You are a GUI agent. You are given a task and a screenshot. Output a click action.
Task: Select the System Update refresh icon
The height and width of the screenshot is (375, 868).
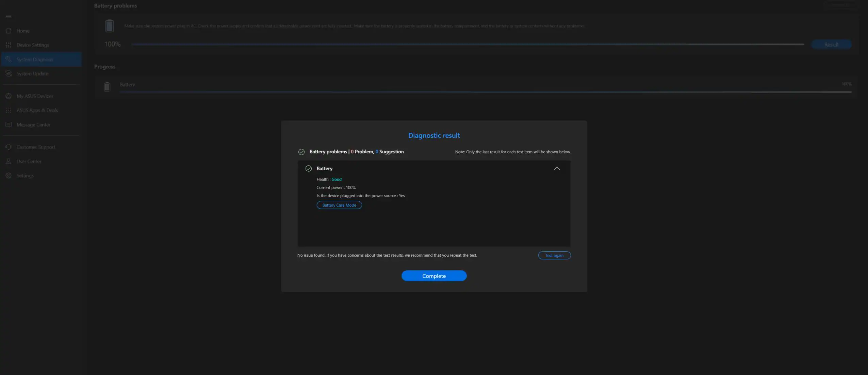click(9, 73)
